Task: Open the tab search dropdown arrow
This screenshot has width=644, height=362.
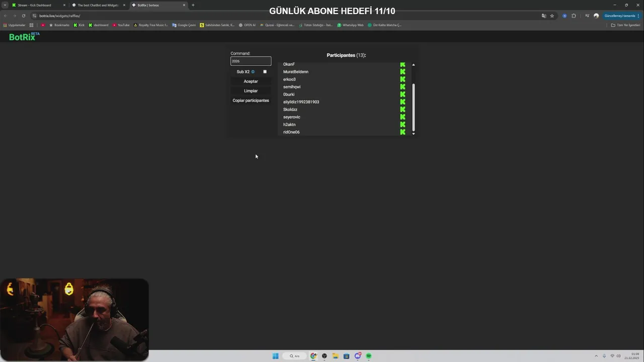Action: (5, 5)
